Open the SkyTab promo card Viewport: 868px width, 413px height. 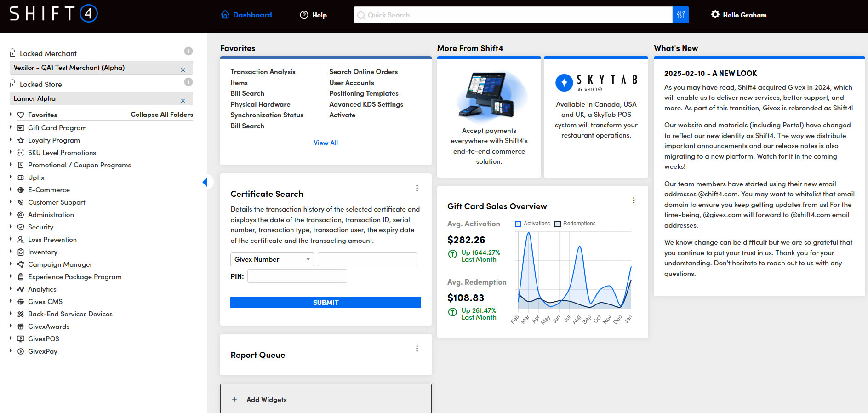pyautogui.click(x=596, y=117)
